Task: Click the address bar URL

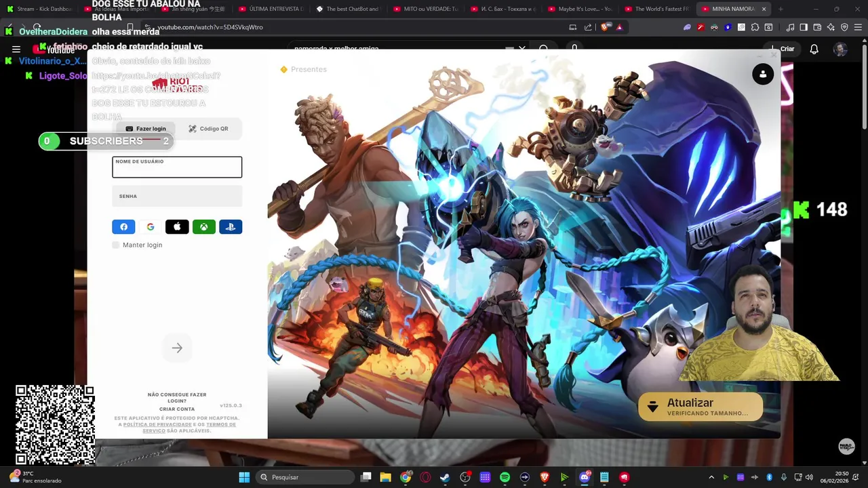Action: [x=210, y=27]
